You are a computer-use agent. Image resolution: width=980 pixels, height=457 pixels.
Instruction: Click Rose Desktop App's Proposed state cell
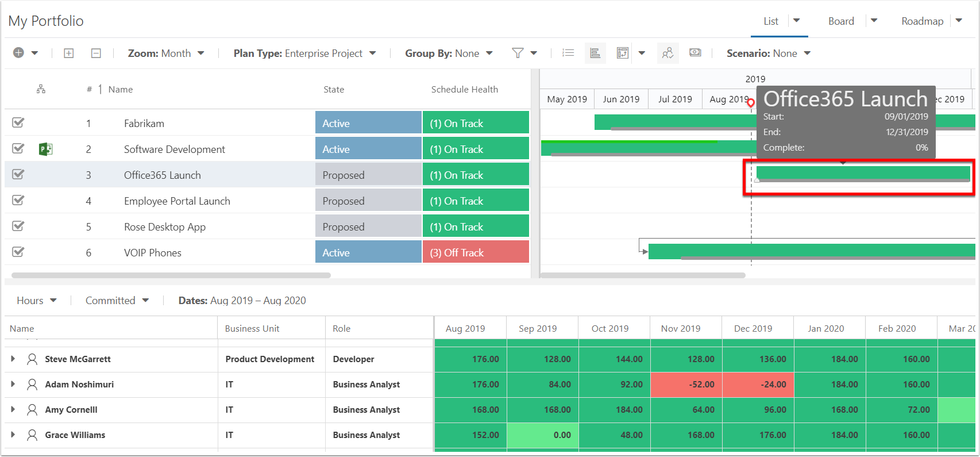(x=368, y=226)
